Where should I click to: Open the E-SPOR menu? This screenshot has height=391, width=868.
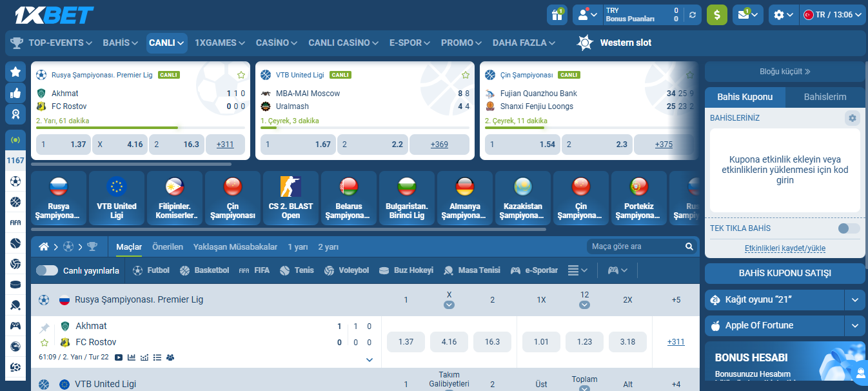tap(409, 43)
